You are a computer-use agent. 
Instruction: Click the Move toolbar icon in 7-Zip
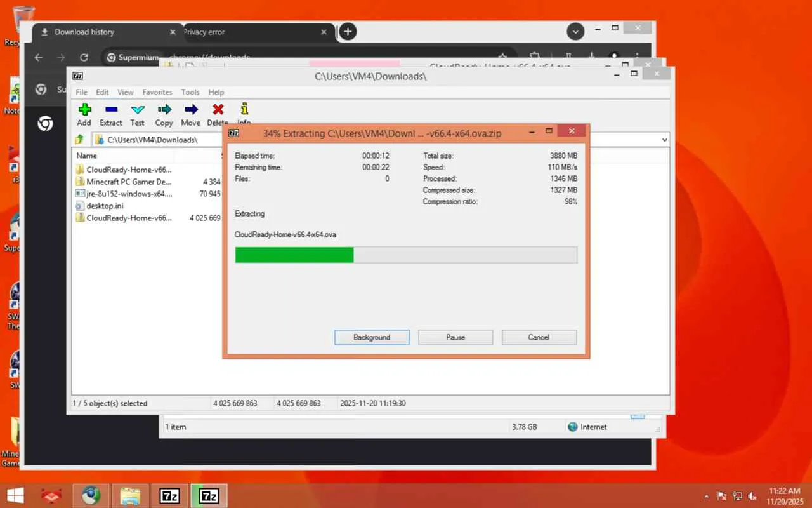pyautogui.click(x=190, y=109)
